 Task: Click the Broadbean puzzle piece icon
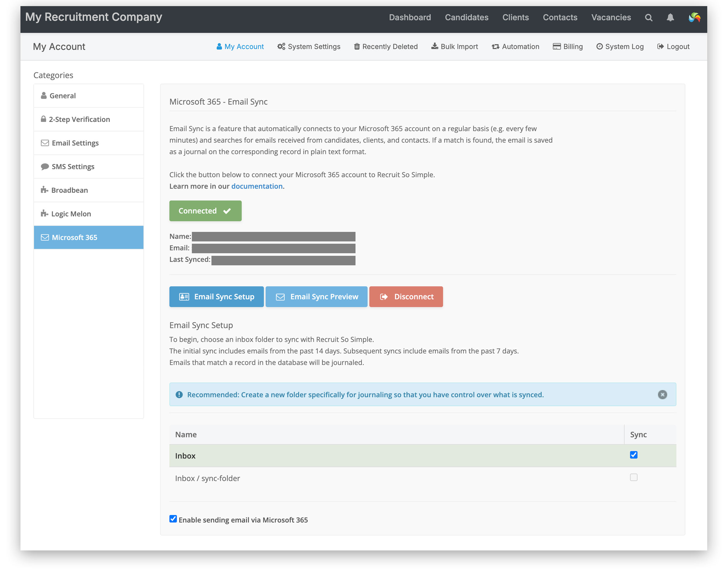(44, 190)
